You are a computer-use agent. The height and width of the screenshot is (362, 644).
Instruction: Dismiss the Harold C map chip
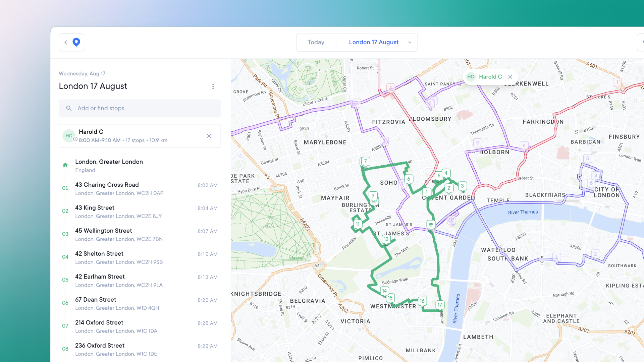[510, 77]
